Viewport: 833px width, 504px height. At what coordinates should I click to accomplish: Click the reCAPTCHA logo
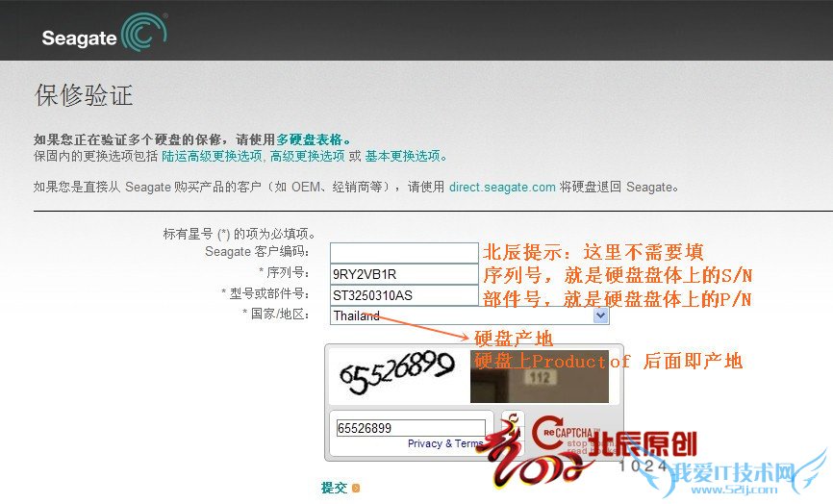coord(566,435)
